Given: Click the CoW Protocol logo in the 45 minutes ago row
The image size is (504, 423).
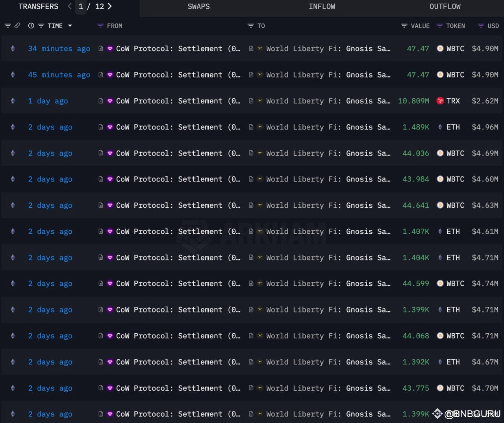Looking at the screenshot, I should coord(110,75).
